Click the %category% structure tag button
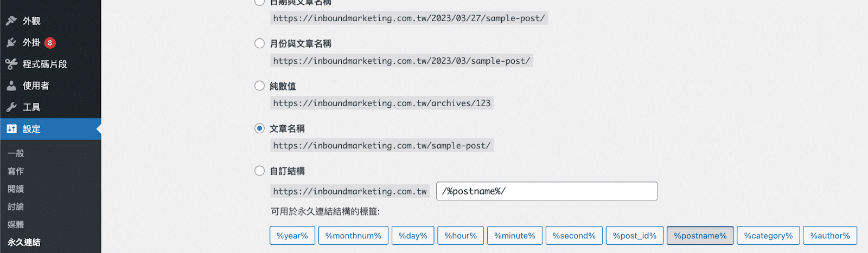Screen dimensions: 868x253 (768, 236)
